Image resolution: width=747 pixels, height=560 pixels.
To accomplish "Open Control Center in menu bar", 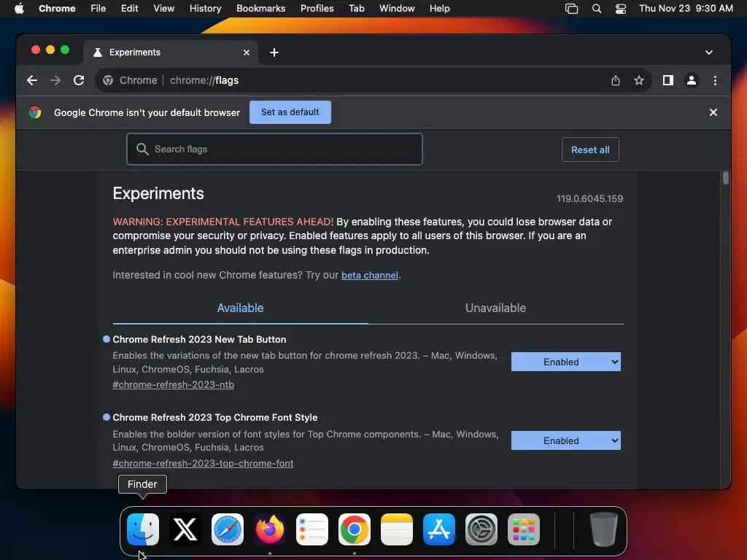I will 621,9.
